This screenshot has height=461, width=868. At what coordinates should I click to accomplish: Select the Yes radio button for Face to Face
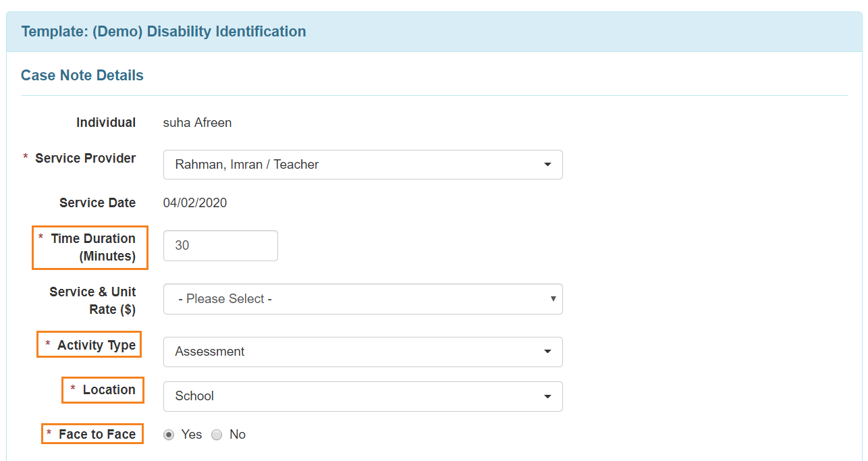(169, 435)
